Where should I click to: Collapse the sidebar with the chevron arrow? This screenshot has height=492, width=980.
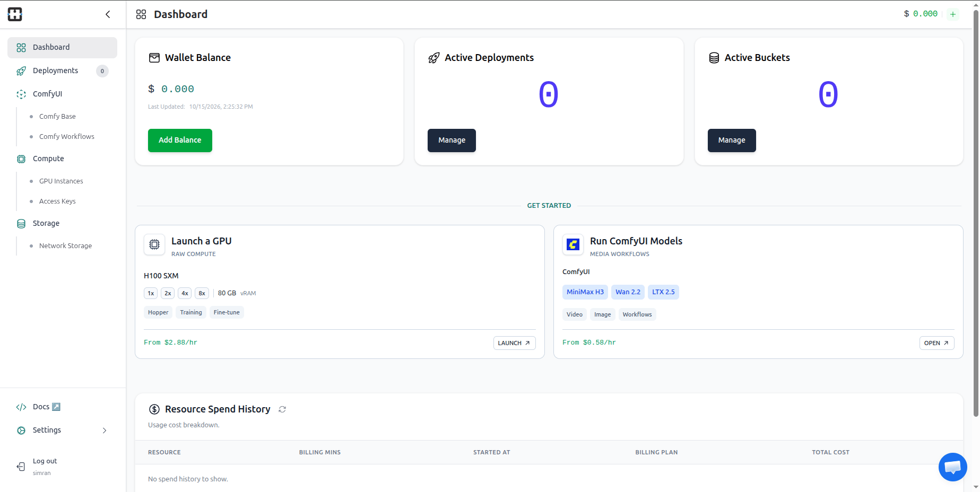(108, 14)
